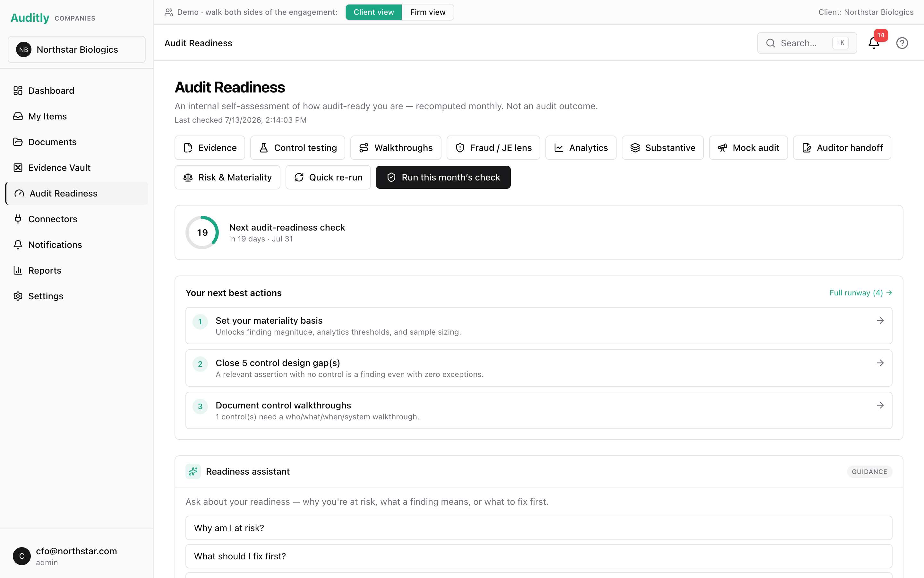The width and height of the screenshot is (924, 578).
Task: Click the Evidence Vault icon
Action: (x=18, y=167)
